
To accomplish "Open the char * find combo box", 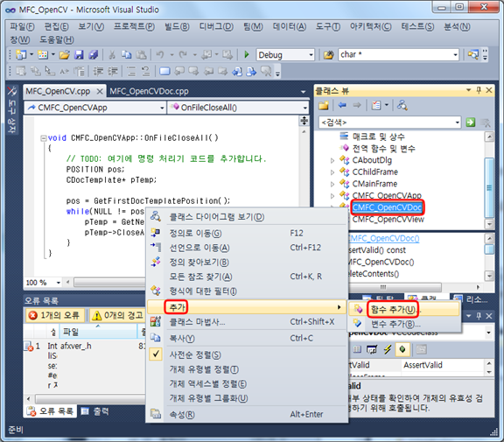I will (x=399, y=55).
